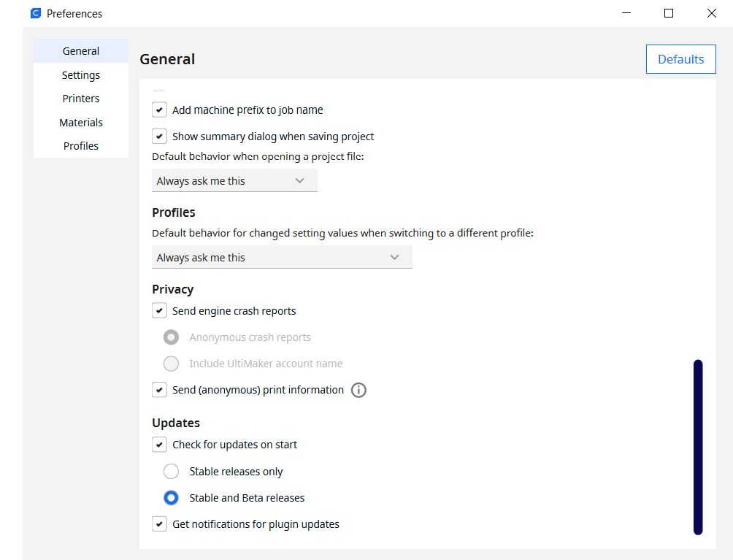Screen dimensions: 733x560
Task: Restore settings with Defaults button
Action: click(x=680, y=59)
